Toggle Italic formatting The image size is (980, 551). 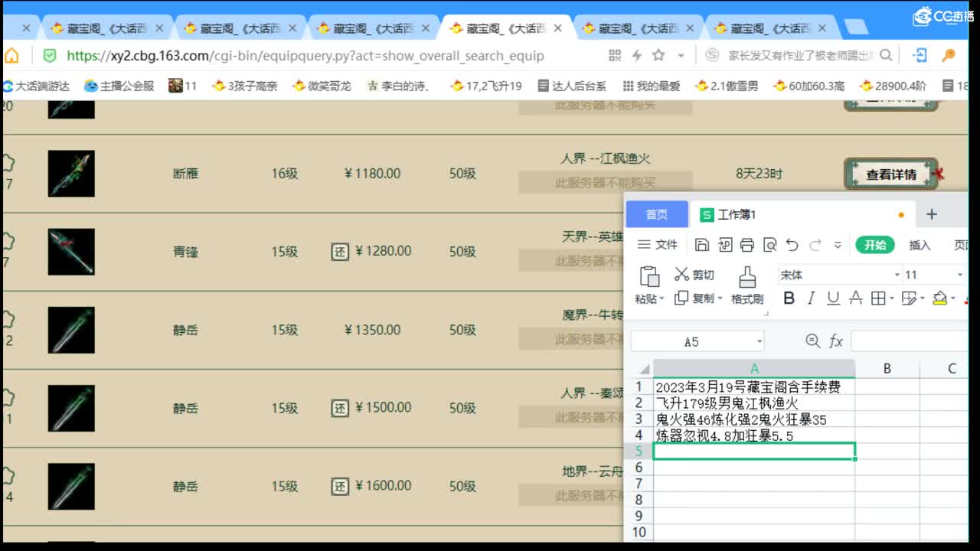coord(811,298)
